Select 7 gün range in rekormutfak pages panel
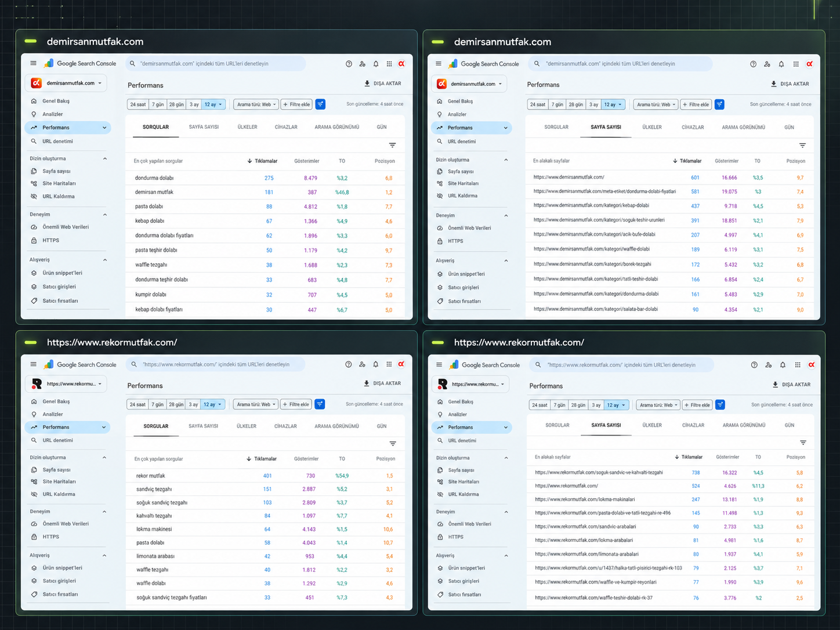This screenshot has width=840, height=630. 559,405
